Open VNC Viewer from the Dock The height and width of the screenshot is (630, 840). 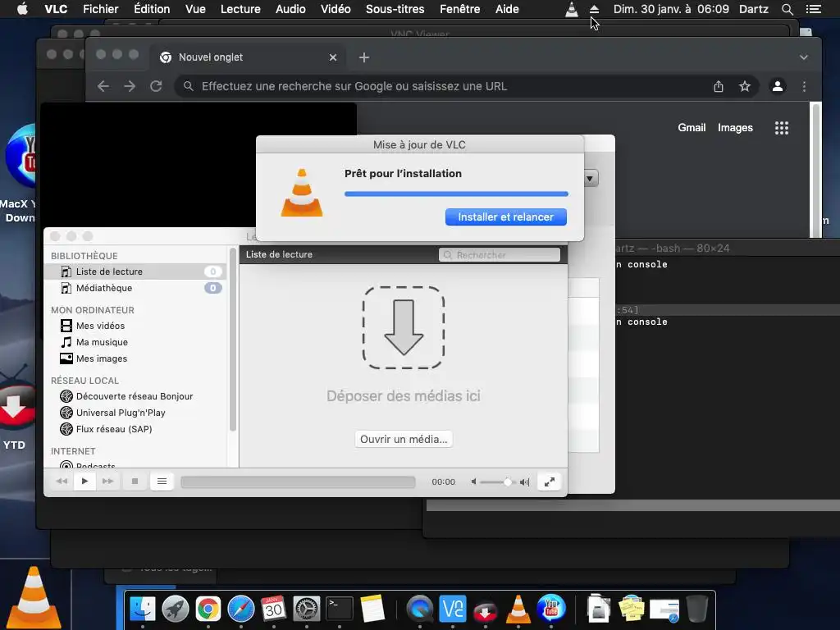tap(453, 609)
